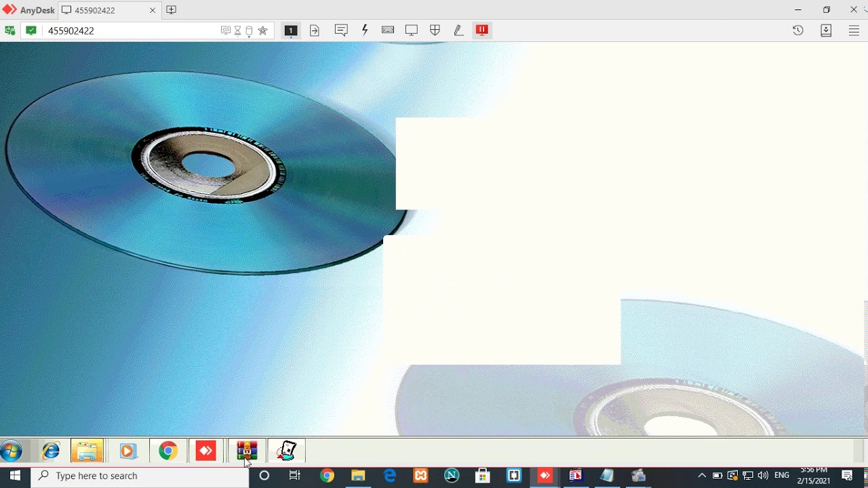Open new AnyDesk session tab

point(171,10)
